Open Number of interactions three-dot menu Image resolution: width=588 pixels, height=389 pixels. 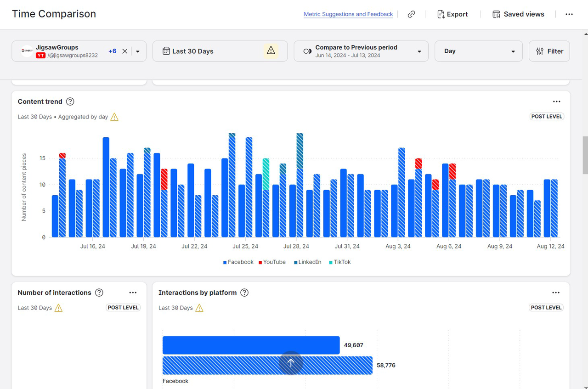click(x=133, y=293)
